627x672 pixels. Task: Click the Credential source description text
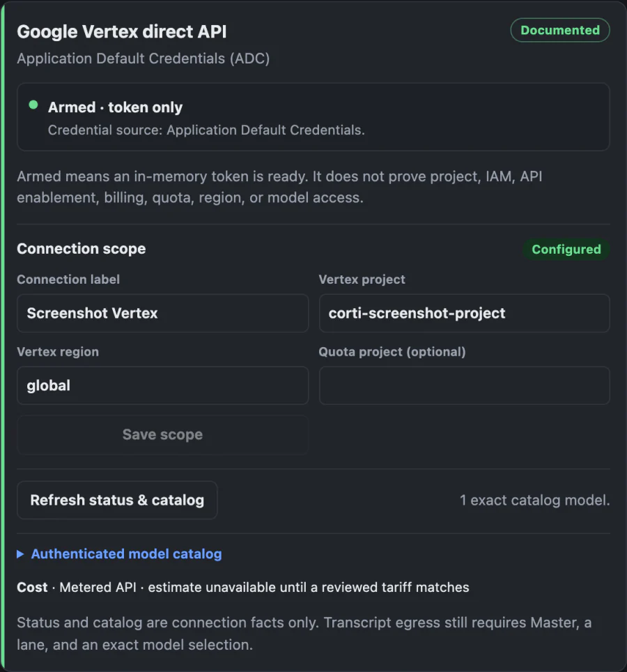206,130
